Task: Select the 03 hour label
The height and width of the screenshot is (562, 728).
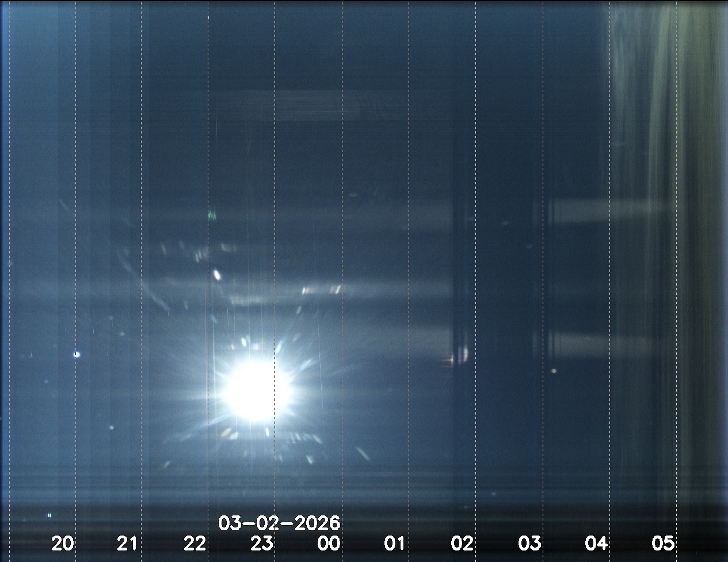Action: pyautogui.click(x=529, y=543)
